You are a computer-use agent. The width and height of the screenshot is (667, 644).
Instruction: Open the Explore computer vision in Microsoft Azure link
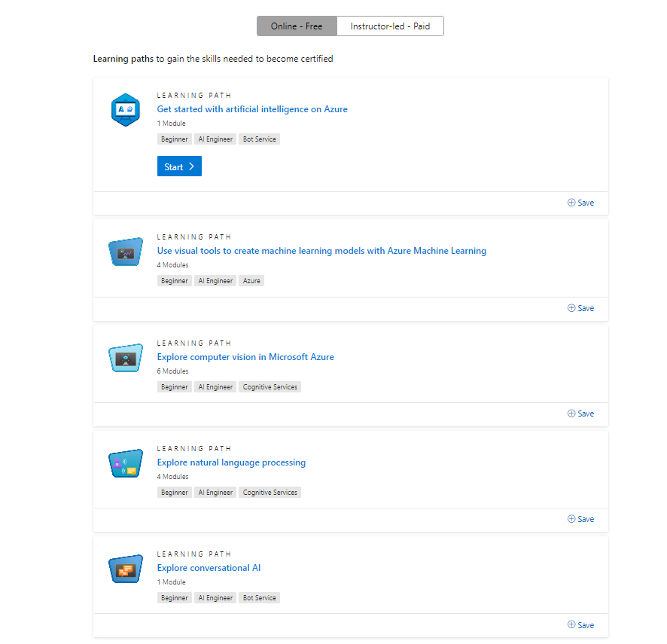point(245,356)
